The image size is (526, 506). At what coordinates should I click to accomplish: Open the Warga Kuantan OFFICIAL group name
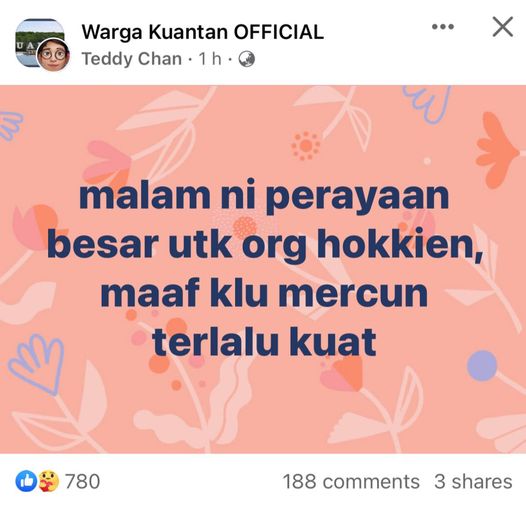(203, 32)
